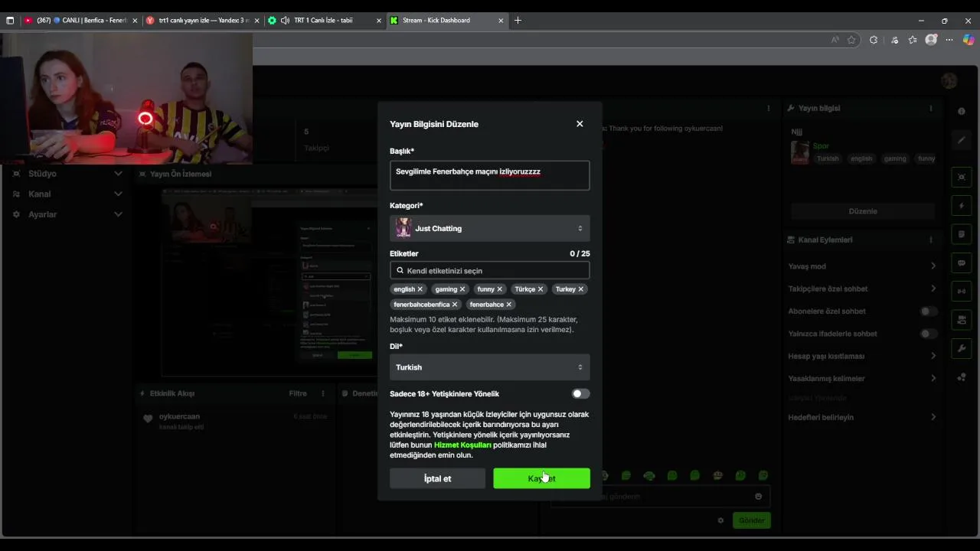Open browser extensions puzzle icon

click(x=874, y=40)
